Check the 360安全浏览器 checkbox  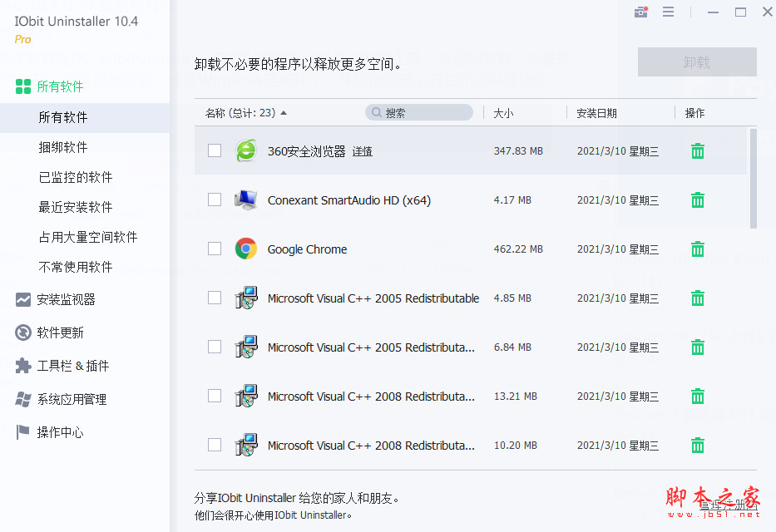pos(215,150)
